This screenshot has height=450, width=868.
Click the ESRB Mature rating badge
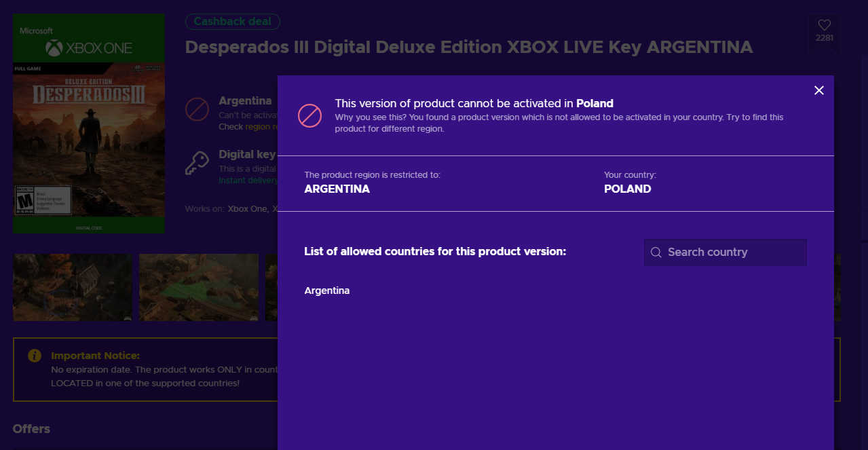[25, 202]
